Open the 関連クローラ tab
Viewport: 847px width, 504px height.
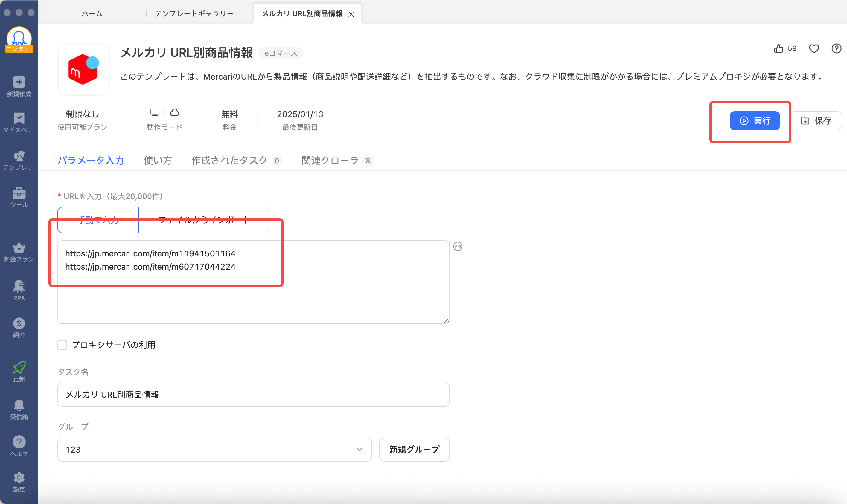(x=330, y=160)
